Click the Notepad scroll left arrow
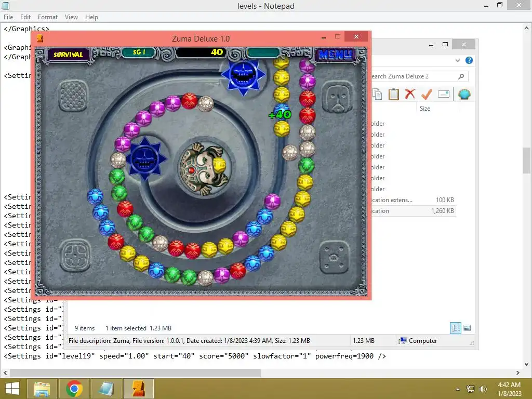 (5, 373)
